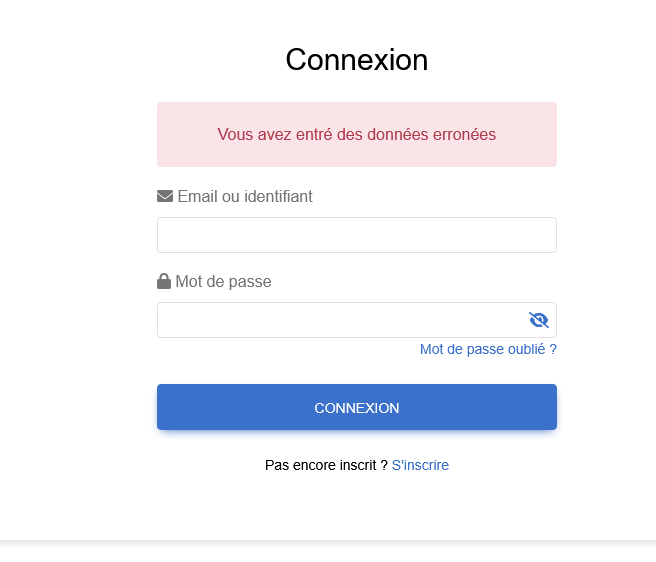Image resolution: width=656 pixels, height=562 pixels.
Task: Click the padlock icon beside Mot de passe
Action: coord(164,281)
